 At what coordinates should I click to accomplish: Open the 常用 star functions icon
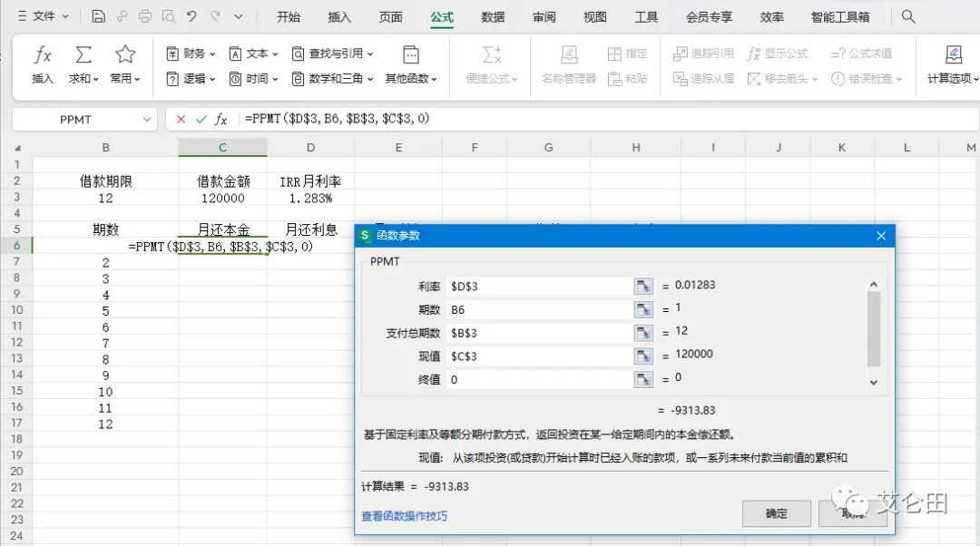[125, 56]
